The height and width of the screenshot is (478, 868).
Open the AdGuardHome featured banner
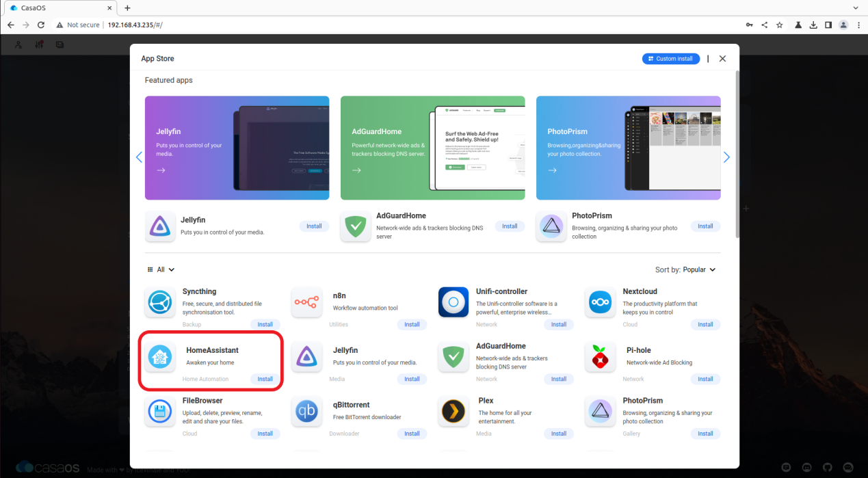coord(433,148)
